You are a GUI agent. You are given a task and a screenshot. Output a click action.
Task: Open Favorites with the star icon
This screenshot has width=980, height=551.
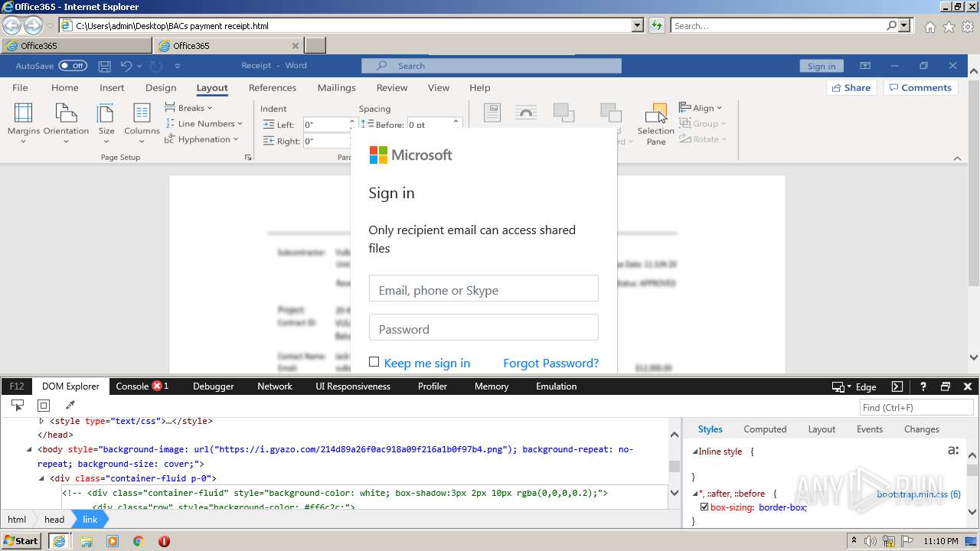click(x=949, y=27)
